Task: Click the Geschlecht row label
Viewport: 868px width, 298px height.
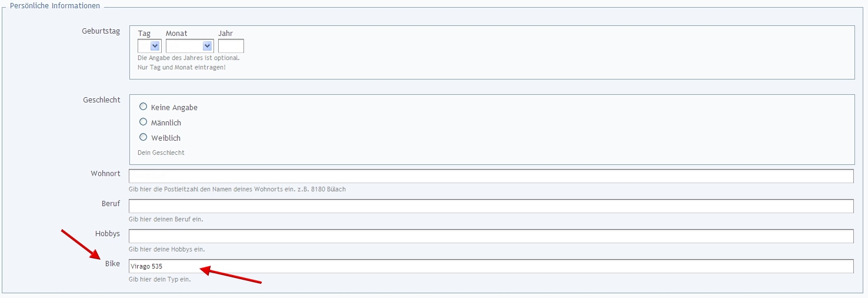Action: pyautogui.click(x=101, y=100)
